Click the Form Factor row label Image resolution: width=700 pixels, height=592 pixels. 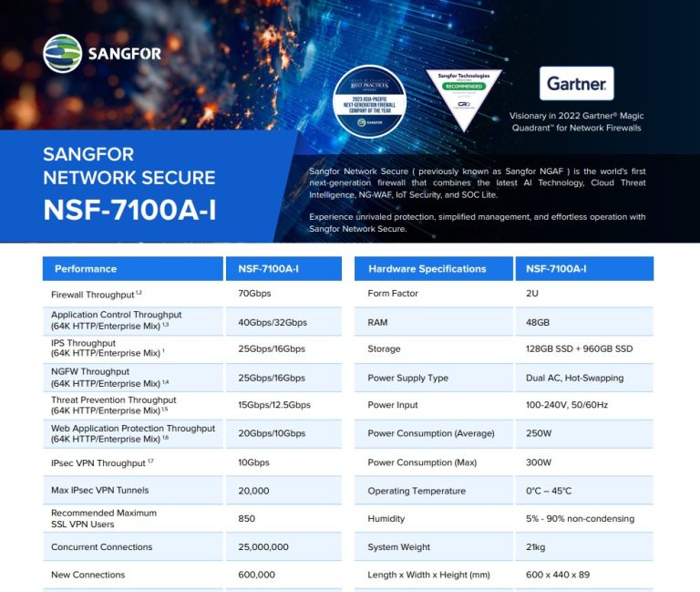(393, 294)
